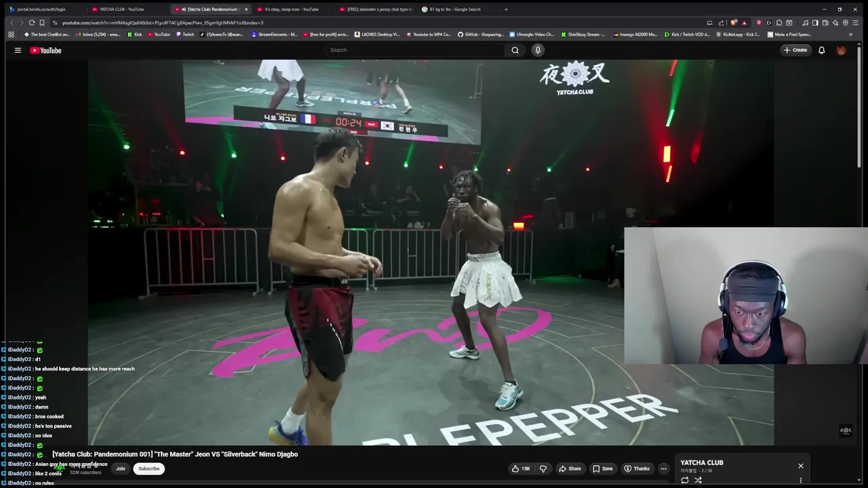Click the share page icon in address bar

720,22
